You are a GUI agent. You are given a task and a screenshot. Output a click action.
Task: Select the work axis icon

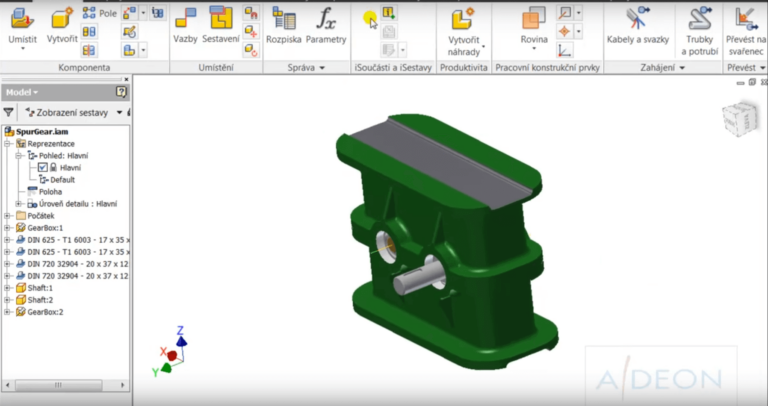coord(565,13)
